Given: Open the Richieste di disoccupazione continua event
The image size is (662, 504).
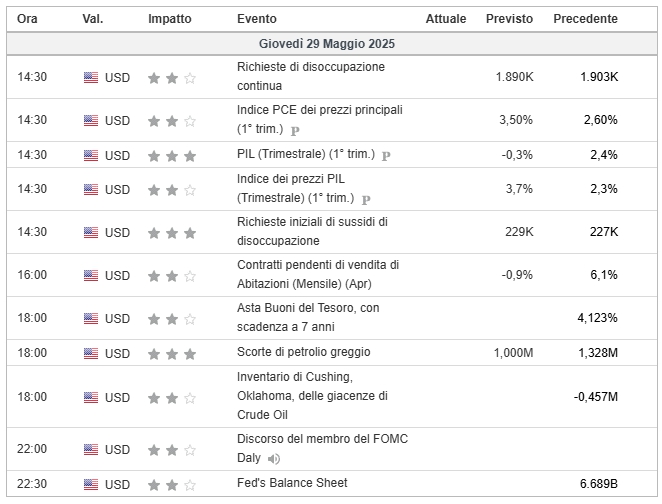Looking at the screenshot, I should [x=311, y=76].
